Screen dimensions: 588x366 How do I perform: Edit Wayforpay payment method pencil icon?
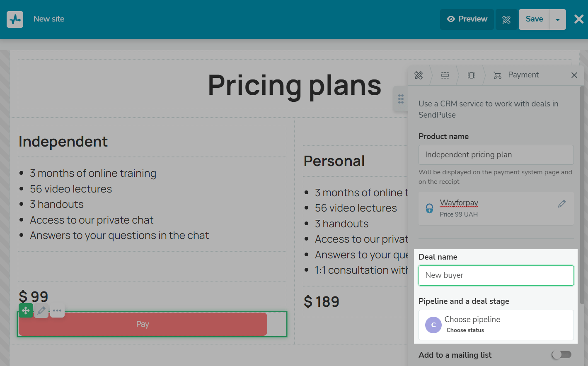tap(561, 204)
